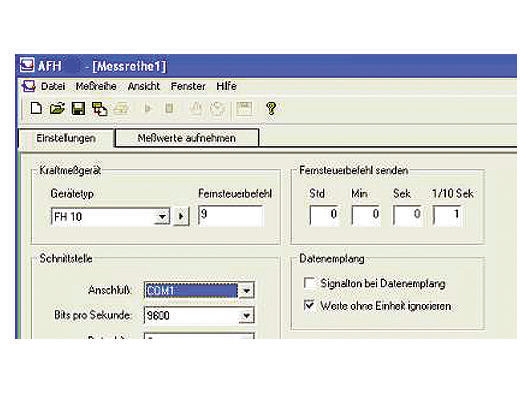The height and width of the screenshot is (413, 531).
Task: Select the 1/10 Sek input box
Action: 447,215
